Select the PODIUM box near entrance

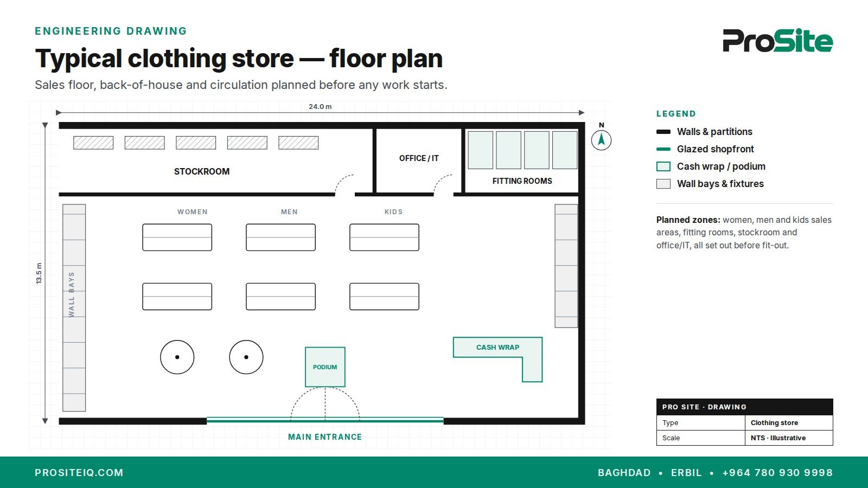pyautogui.click(x=325, y=367)
